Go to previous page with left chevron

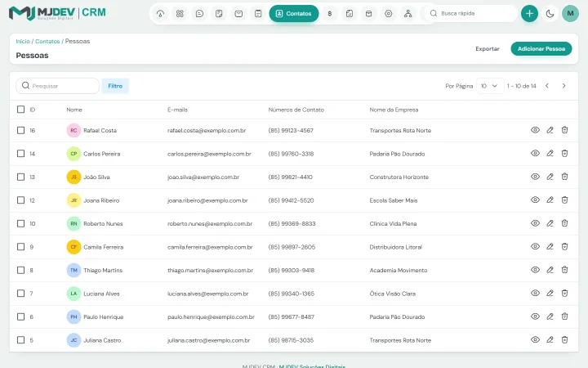point(547,86)
